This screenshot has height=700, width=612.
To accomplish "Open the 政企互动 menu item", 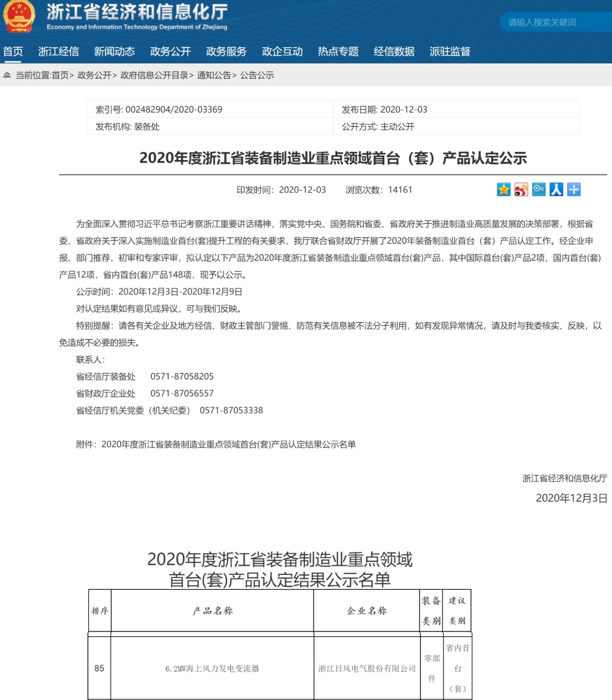I will tap(282, 52).
